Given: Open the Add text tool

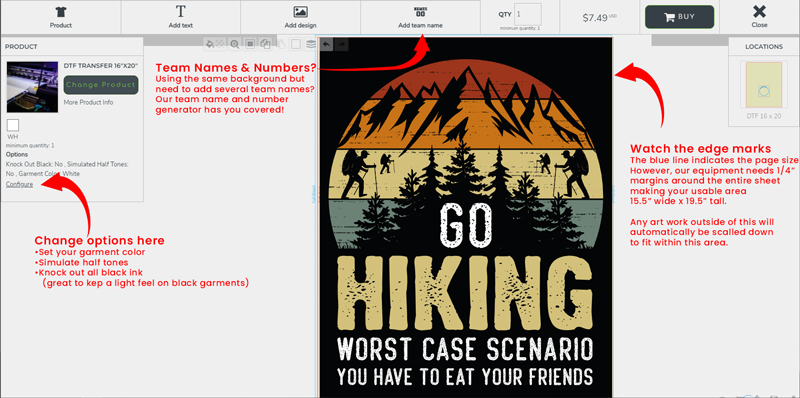Looking at the screenshot, I should [181, 17].
